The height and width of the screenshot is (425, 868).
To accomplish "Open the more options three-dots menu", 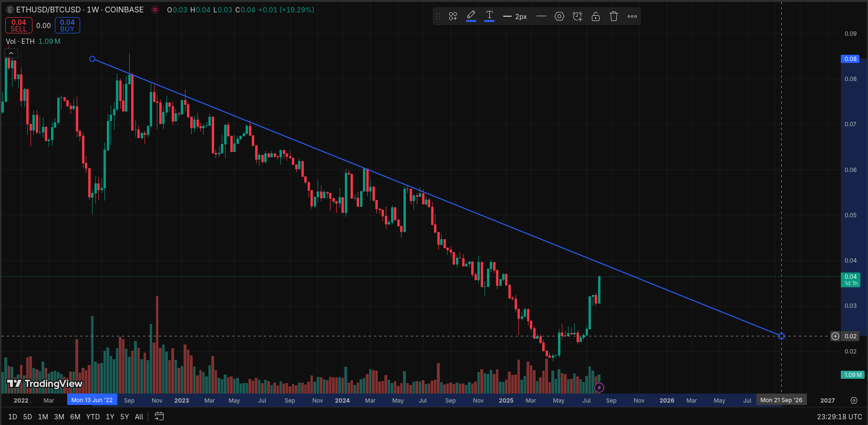I will coord(632,16).
